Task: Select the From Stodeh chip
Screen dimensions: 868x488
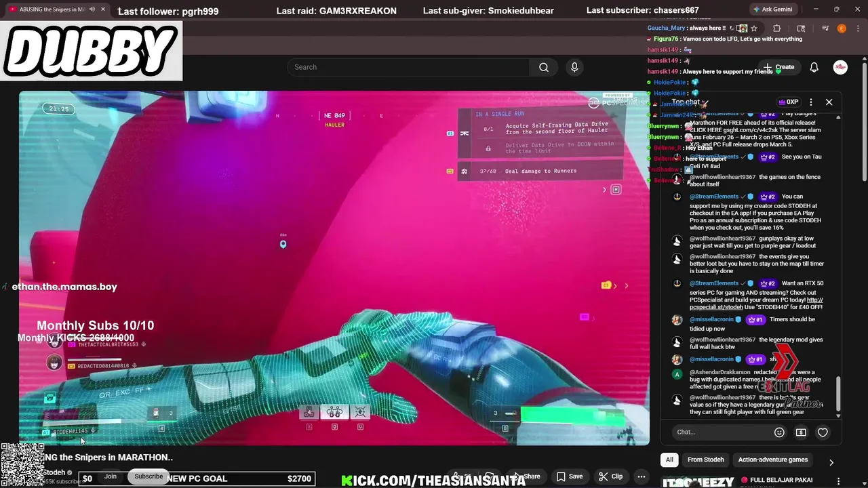Action: tap(705, 460)
